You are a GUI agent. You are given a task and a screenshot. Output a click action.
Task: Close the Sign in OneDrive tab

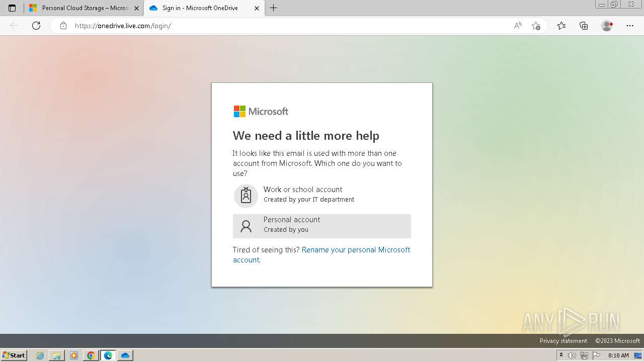point(257,8)
